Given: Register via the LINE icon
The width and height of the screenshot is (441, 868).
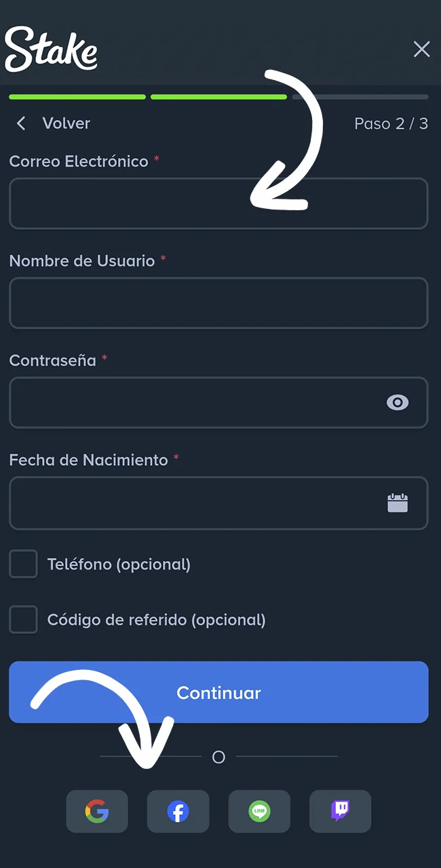Looking at the screenshot, I should (259, 811).
